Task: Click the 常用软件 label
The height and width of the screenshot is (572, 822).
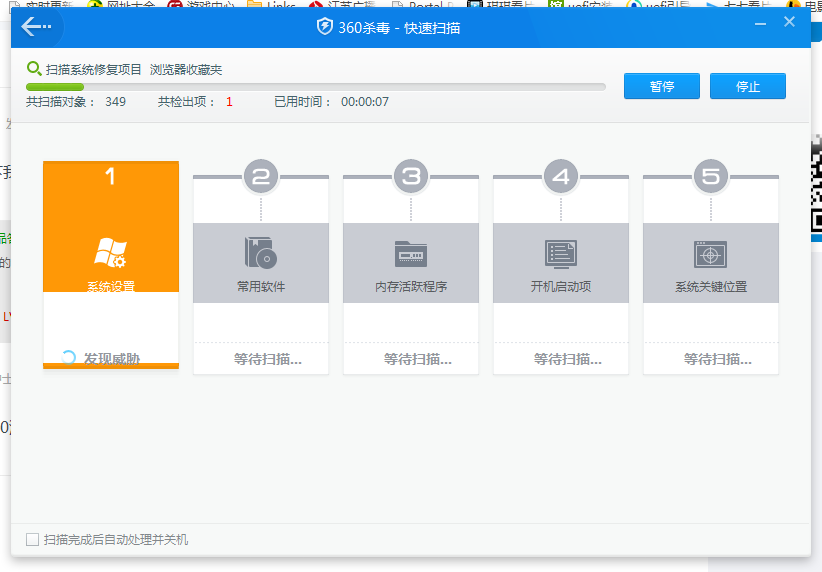Action: [261, 286]
